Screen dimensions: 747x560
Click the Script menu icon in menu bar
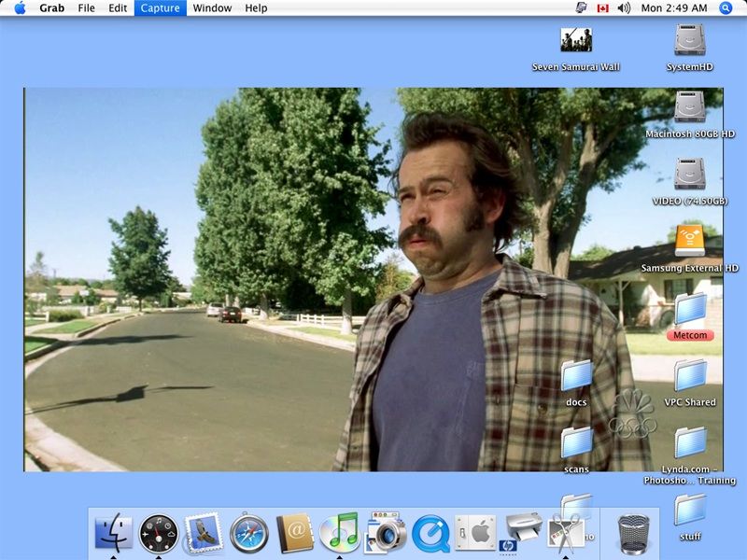pyautogui.click(x=581, y=8)
